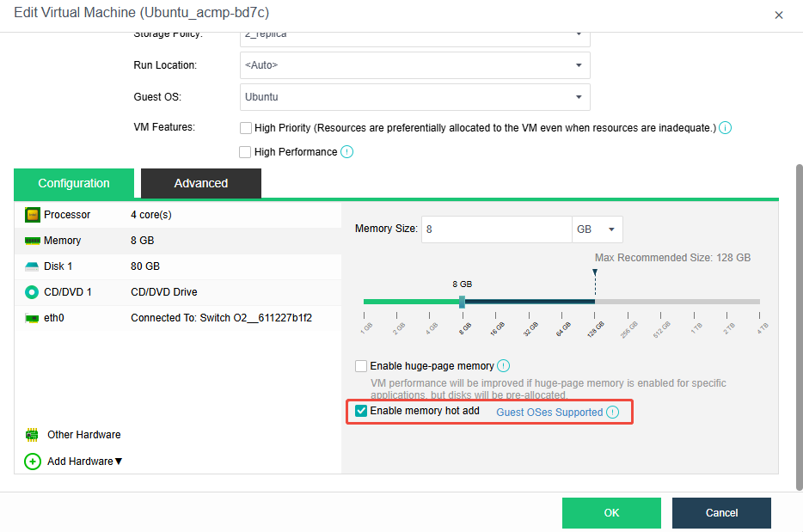Enable the High Priority checkbox

coord(246,128)
